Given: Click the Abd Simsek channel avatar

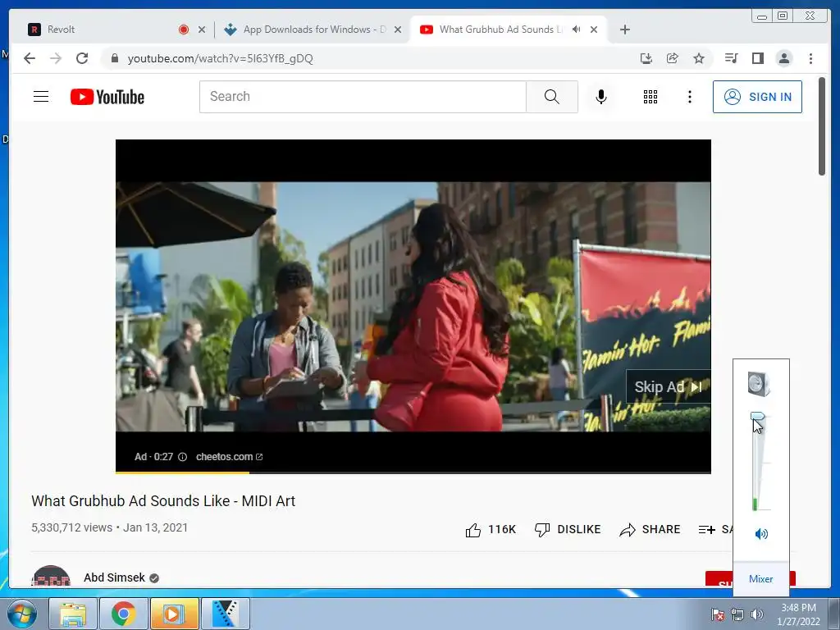Looking at the screenshot, I should [x=51, y=576].
